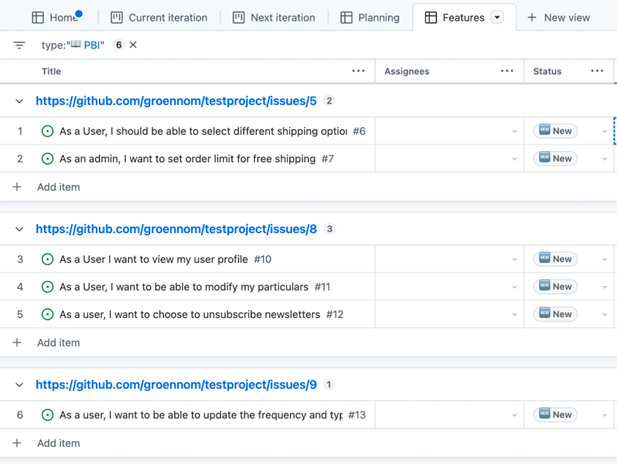This screenshot has width=617, height=464.
Task: Open status dropdown for issue #10
Action: (x=604, y=260)
